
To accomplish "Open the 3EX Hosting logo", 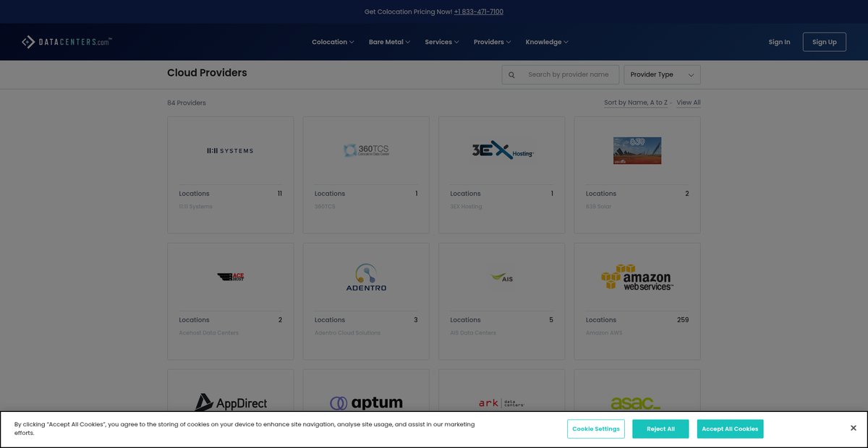I will [502, 150].
